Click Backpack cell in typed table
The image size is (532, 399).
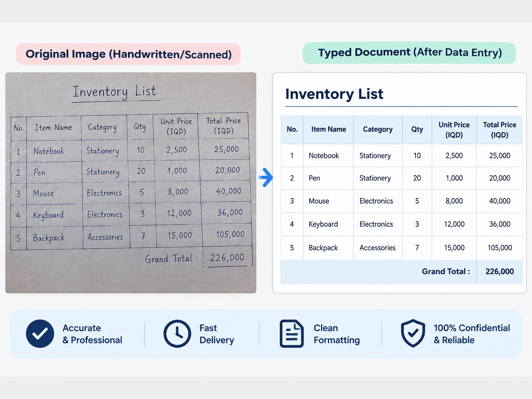coord(323,248)
